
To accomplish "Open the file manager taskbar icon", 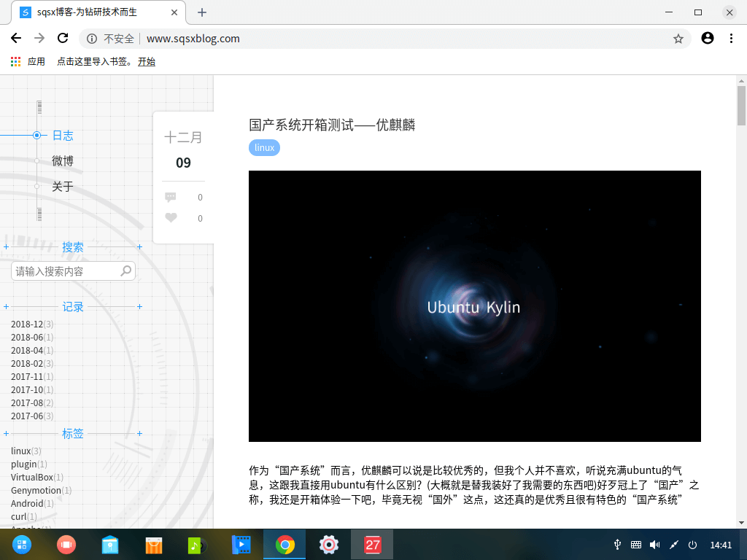I will point(110,545).
